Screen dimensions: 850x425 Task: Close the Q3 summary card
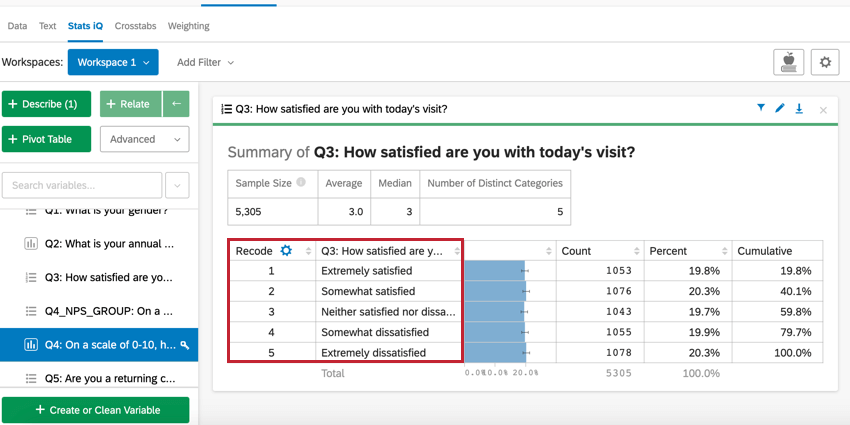point(823,109)
